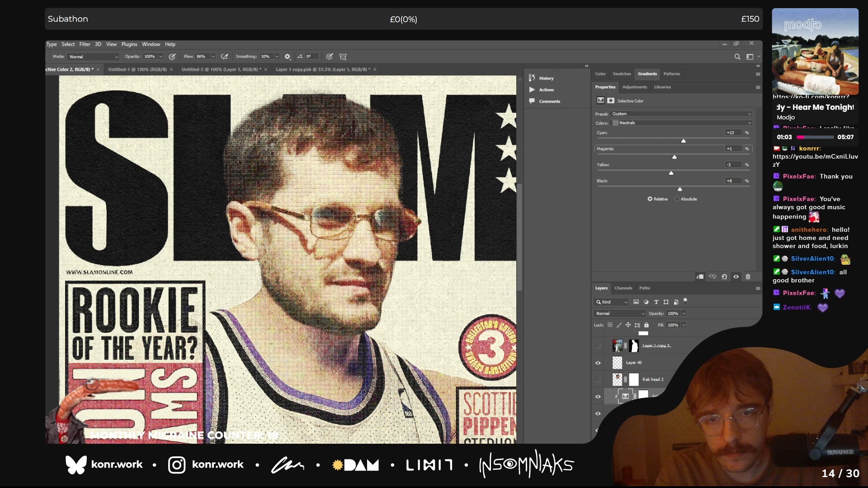Viewport: 868px width, 488px height.
Task: Lock transparent pixels
Action: click(x=610, y=325)
